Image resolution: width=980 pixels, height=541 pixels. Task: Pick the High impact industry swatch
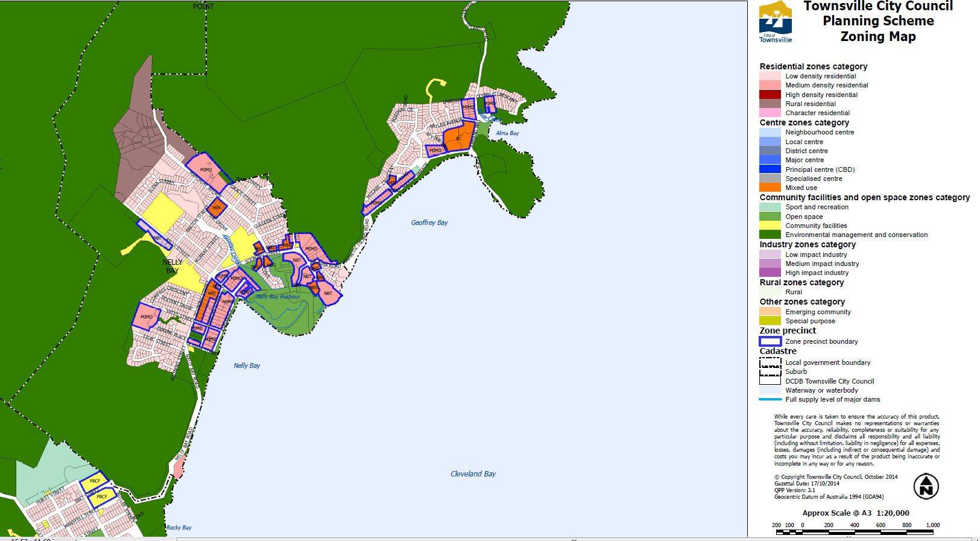pos(770,273)
